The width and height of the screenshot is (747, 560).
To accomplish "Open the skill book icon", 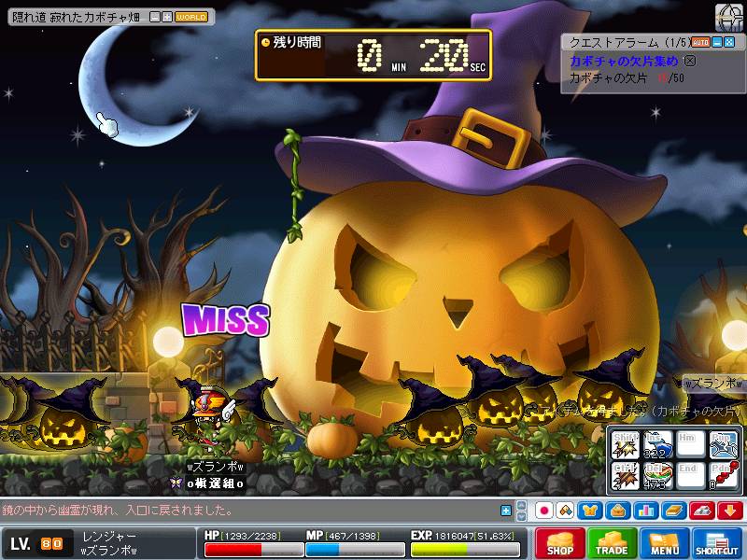I will pyautogui.click(x=674, y=511).
